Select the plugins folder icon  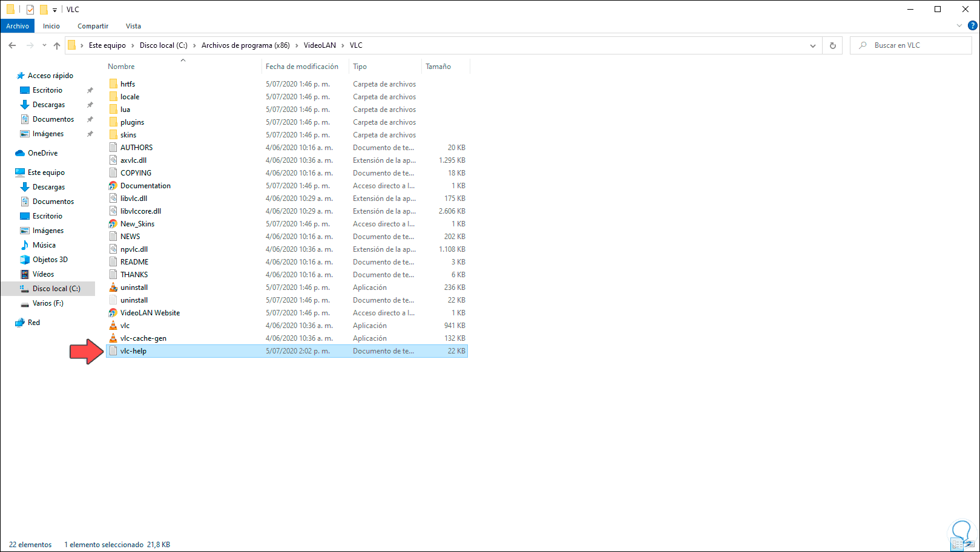(x=113, y=122)
